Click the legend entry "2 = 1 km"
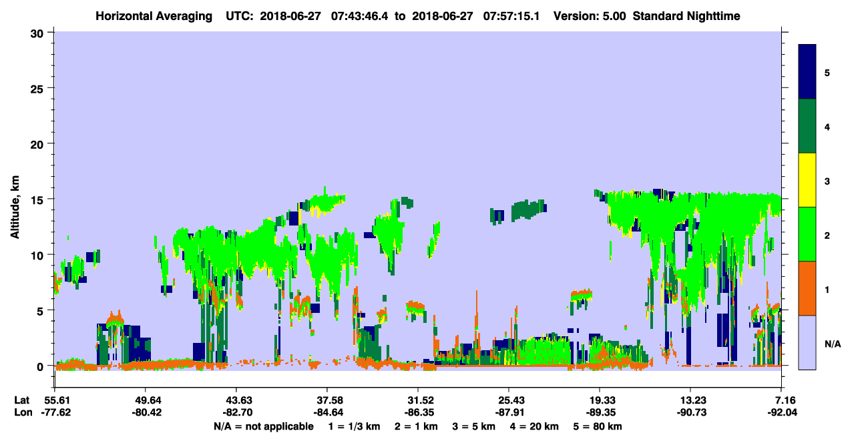 tap(417, 426)
